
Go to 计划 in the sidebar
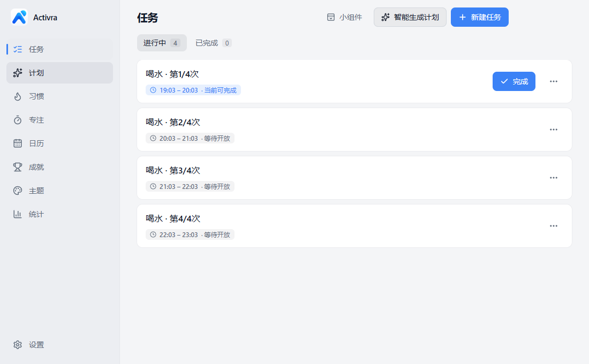point(60,73)
